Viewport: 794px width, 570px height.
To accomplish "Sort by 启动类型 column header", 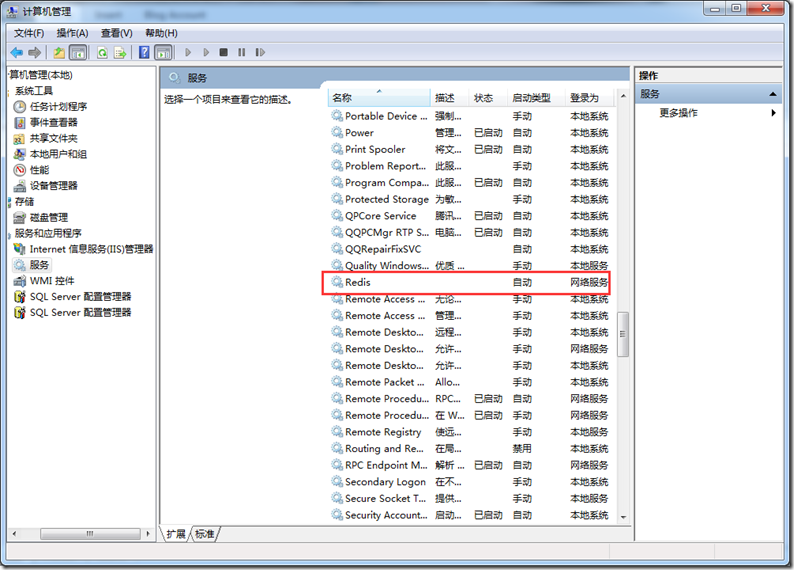I will tap(537, 98).
